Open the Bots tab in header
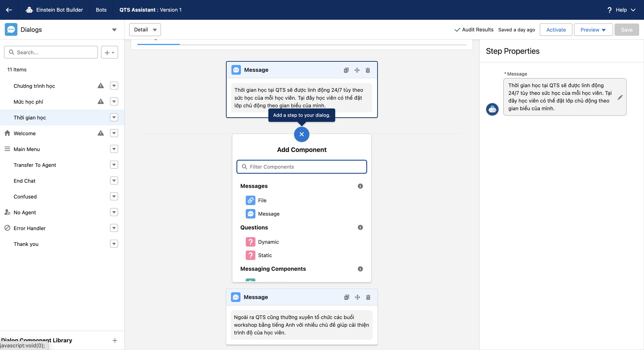 tap(101, 10)
